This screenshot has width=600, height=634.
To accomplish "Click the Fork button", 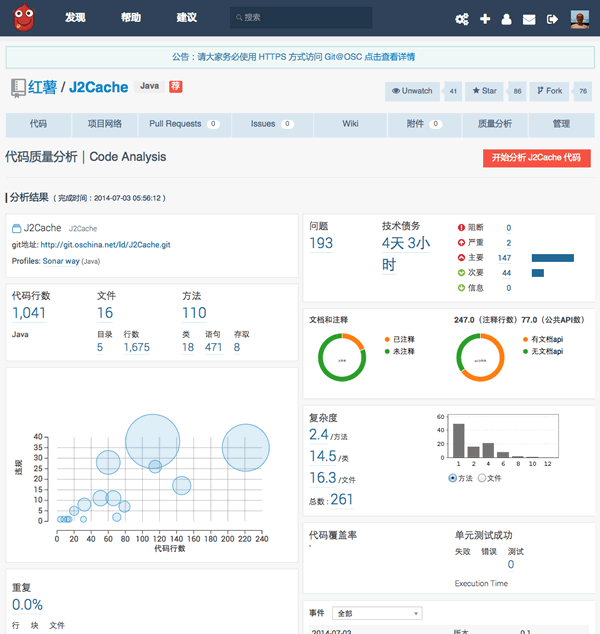I will (x=549, y=91).
